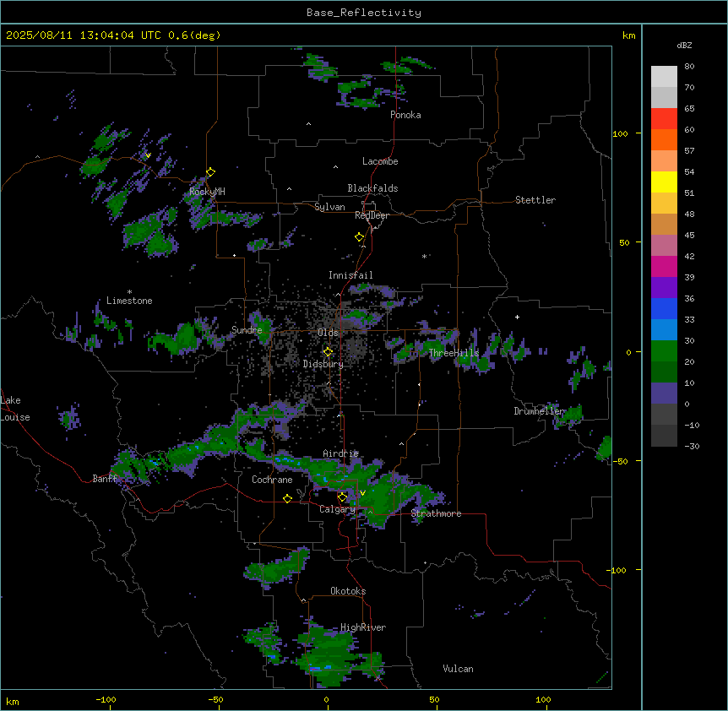This screenshot has height=711, width=728.
Task: Click the HighRiver label
Action: click(363, 627)
